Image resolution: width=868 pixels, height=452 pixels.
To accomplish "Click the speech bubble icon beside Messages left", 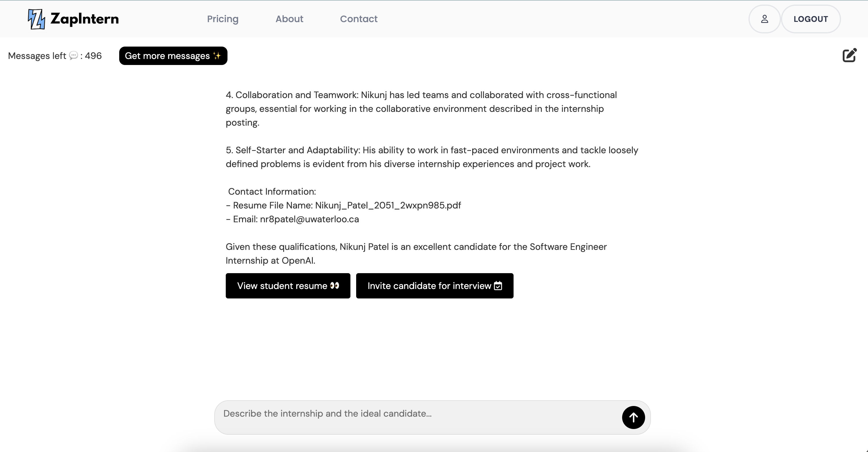I will pos(74,55).
